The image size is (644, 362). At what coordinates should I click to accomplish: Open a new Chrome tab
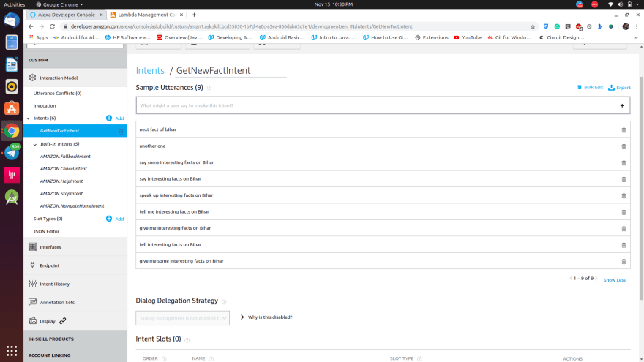[x=194, y=15]
